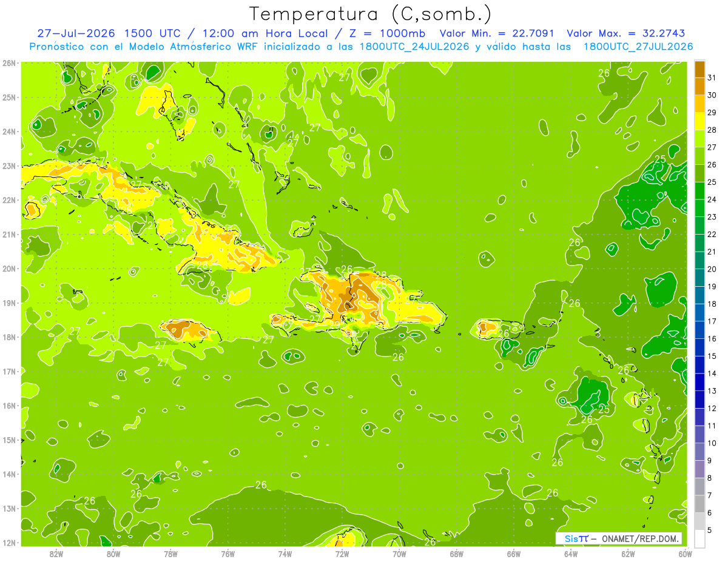Click the 74W longitude axis label
The image size is (728, 562).
pos(285,554)
